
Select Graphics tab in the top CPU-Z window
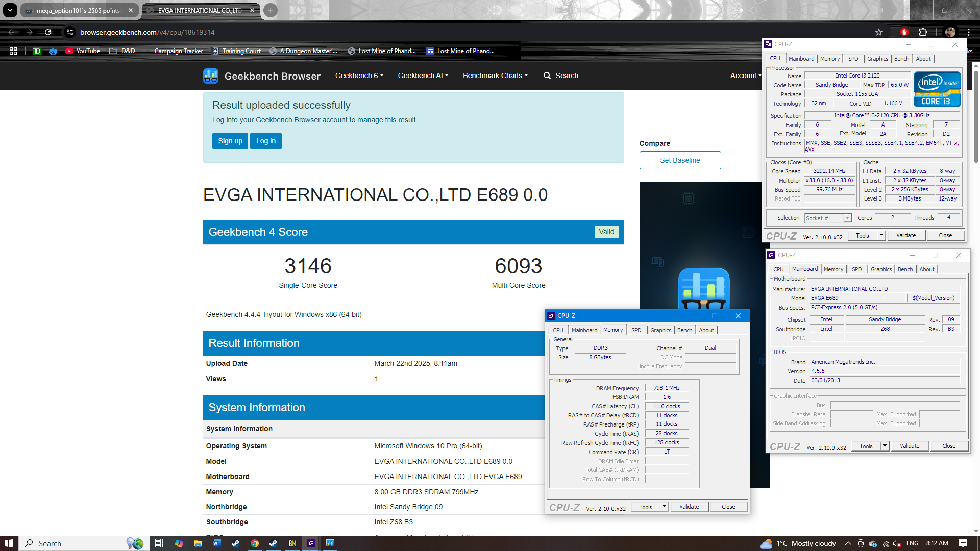pyautogui.click(x=877, y=59)
